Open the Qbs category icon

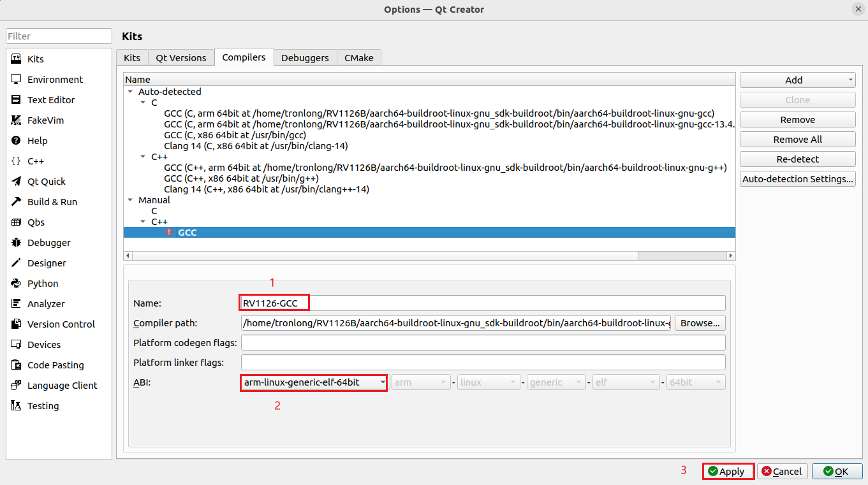point(17,222)
